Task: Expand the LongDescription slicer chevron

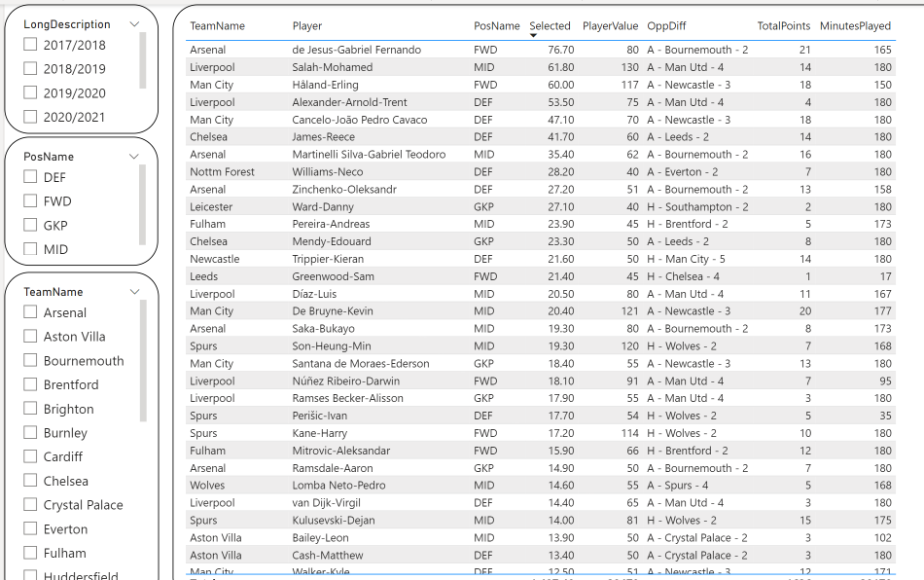Action: 134,24
